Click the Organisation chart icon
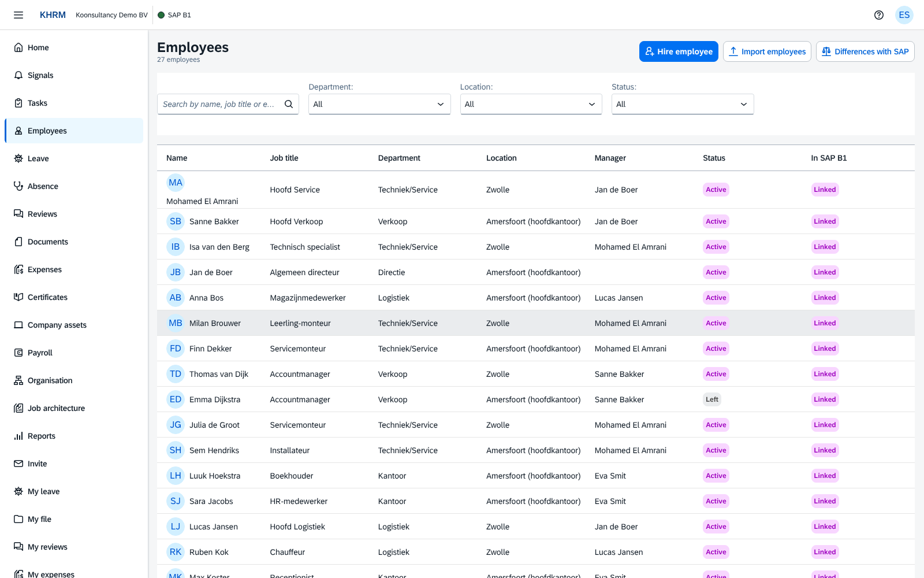The height and width of the screenshot is (578, 924). click(x=18, y=380)
